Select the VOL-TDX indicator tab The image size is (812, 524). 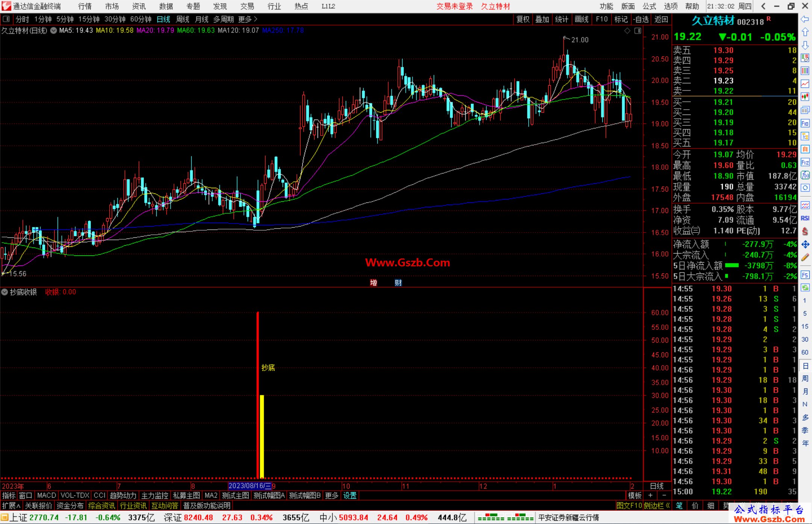point(75,495)
